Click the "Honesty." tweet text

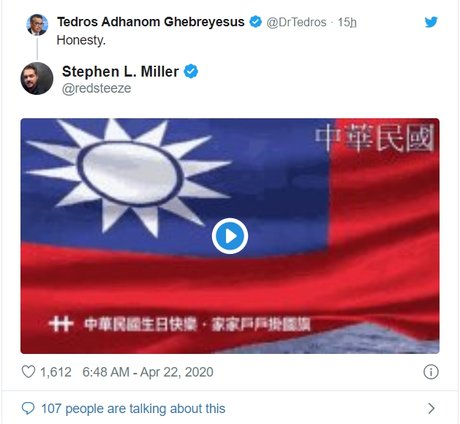(x=81, y=40)
